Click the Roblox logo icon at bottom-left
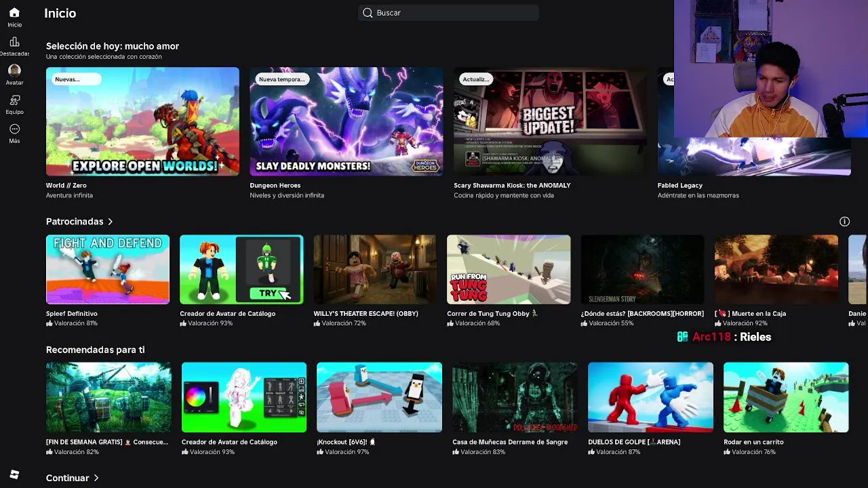The width and height of the screenshot is (868, 488). point(14,474)
